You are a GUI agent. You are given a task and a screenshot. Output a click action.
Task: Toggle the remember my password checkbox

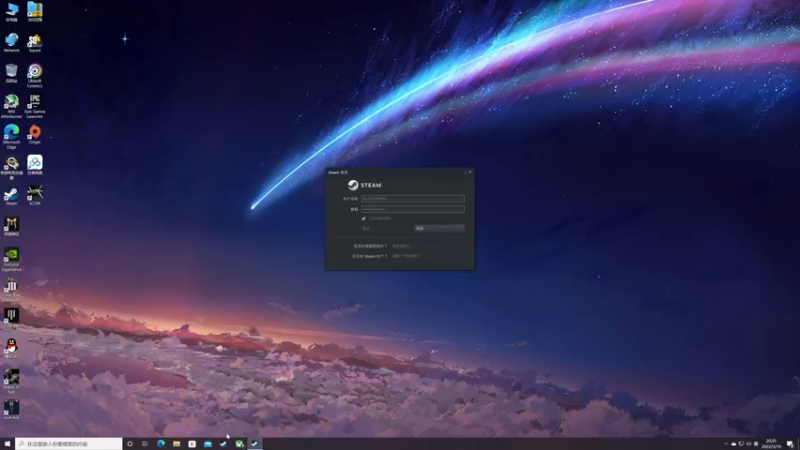point(364,218)
